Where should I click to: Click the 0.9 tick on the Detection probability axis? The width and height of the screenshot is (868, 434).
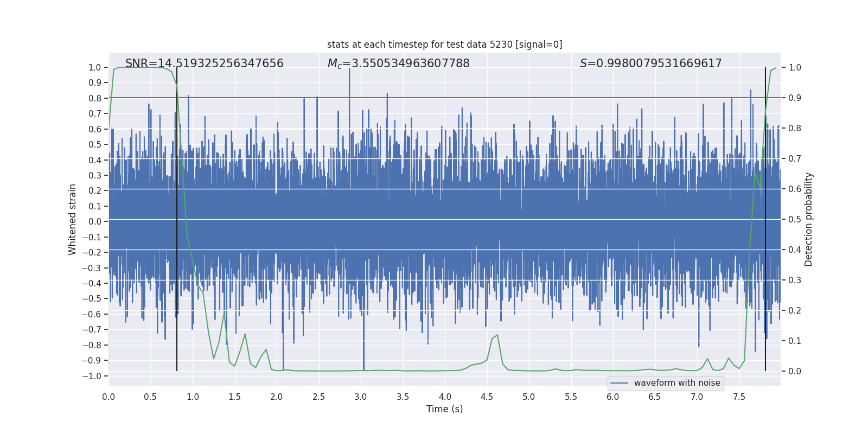pos(795,98)
